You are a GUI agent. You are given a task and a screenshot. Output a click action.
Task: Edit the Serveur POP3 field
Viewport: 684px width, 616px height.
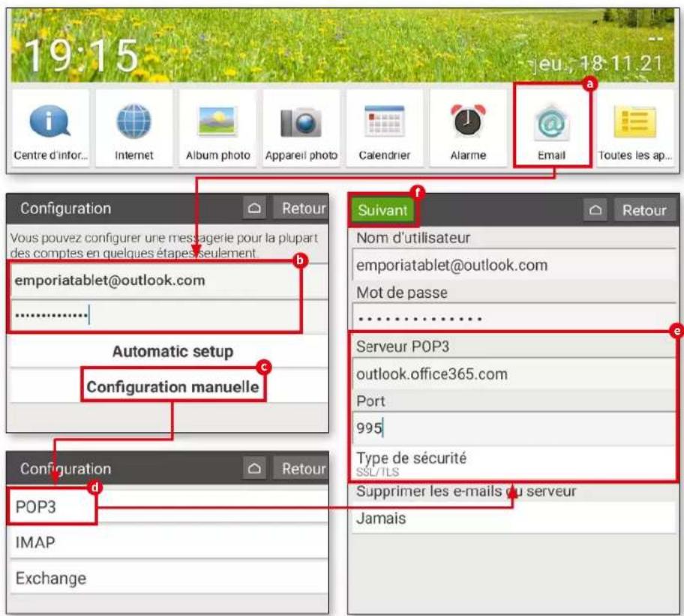514,374
